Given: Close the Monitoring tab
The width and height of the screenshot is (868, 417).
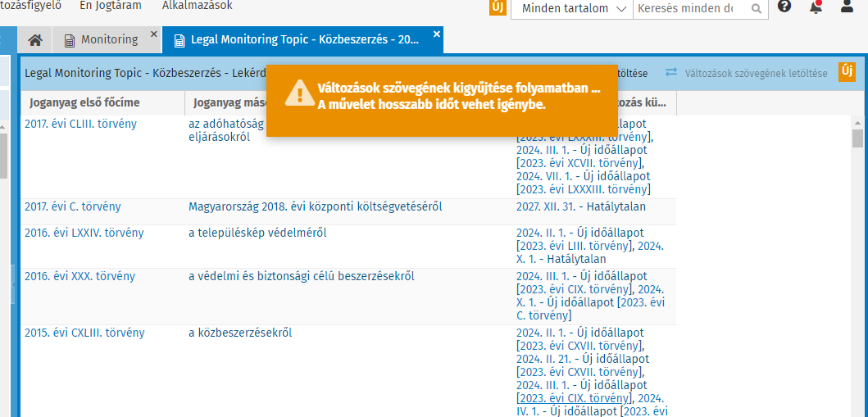Looking at the screenshot, I should pyautogui.click(x=153, y=34).
